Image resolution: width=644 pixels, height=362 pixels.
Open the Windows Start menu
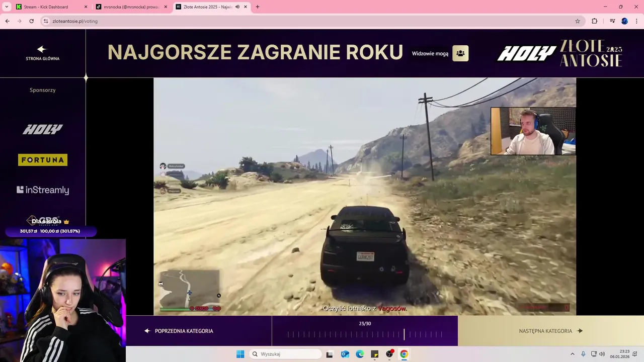point(240,354)
